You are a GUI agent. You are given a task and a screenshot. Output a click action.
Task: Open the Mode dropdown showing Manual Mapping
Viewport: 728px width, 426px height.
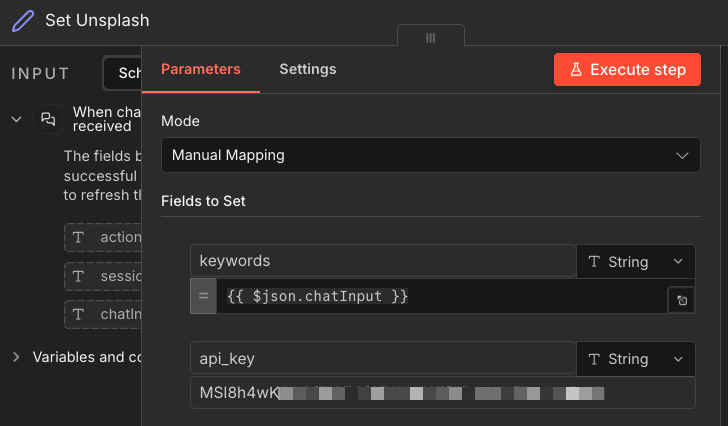coord(430,155)
